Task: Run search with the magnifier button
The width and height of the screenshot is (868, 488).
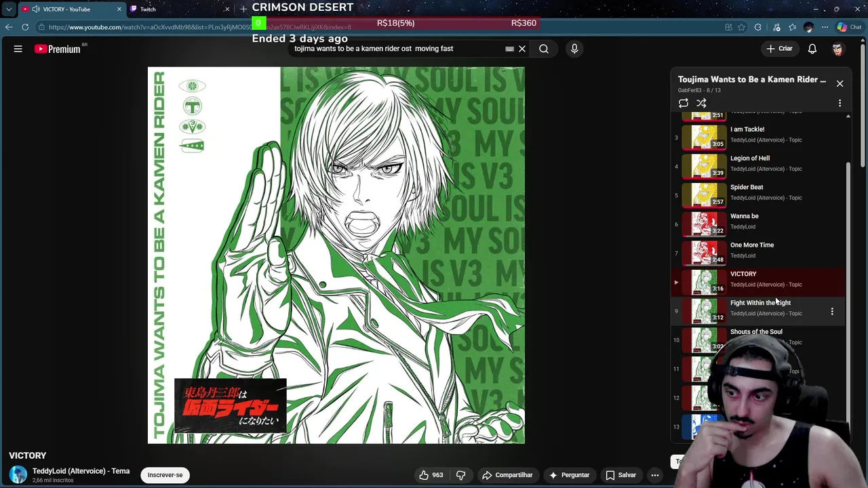Action: pyautogui.click(x=544, y=49)
